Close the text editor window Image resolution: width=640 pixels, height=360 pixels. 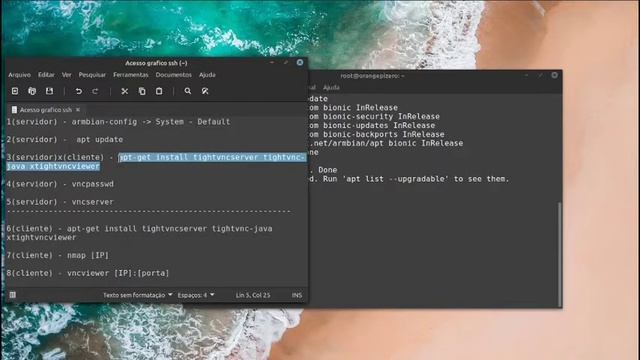pos(300,62)
